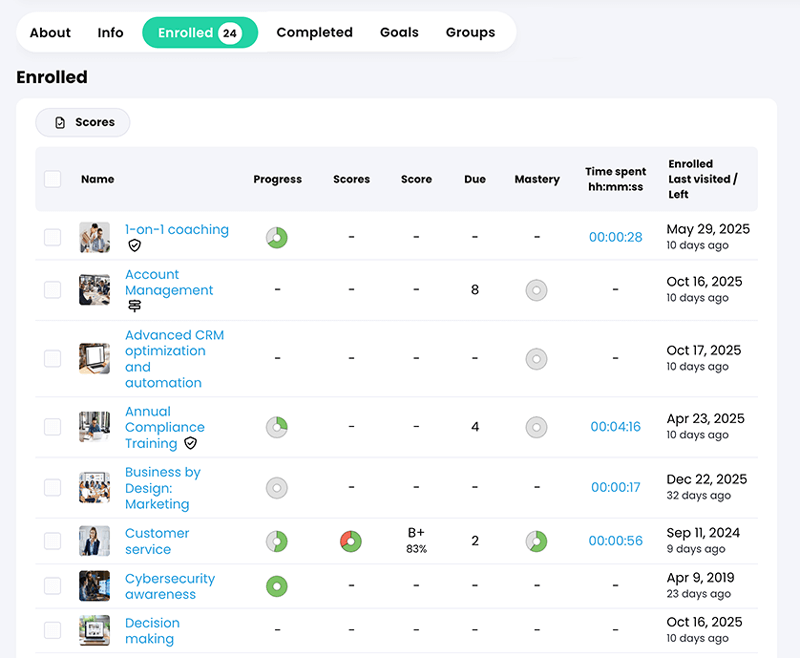800x658 pixels.
Task: Click the progress circle for Cybersecurity awareness
Action: tap(277, 586)
